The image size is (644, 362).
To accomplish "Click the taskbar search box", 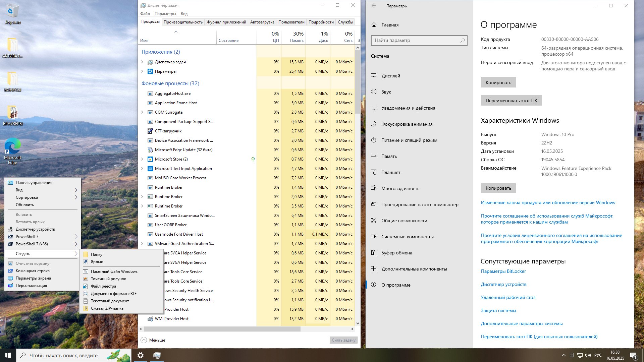I will 74,355.
